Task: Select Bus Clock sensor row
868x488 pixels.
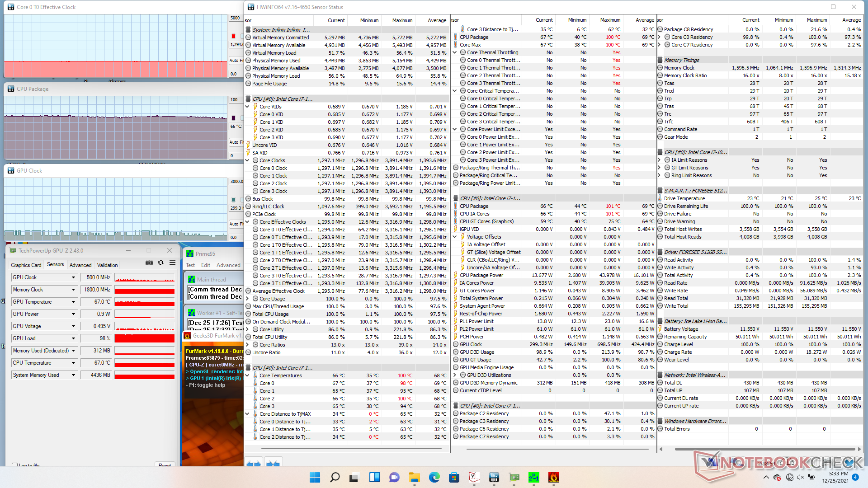Action: (347, 199)
